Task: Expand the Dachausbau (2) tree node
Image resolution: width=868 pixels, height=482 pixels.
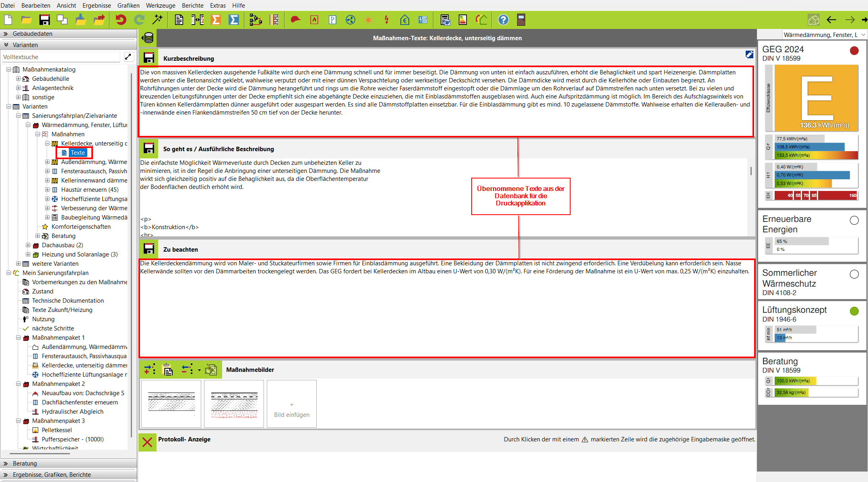Action: pos(28,245)
